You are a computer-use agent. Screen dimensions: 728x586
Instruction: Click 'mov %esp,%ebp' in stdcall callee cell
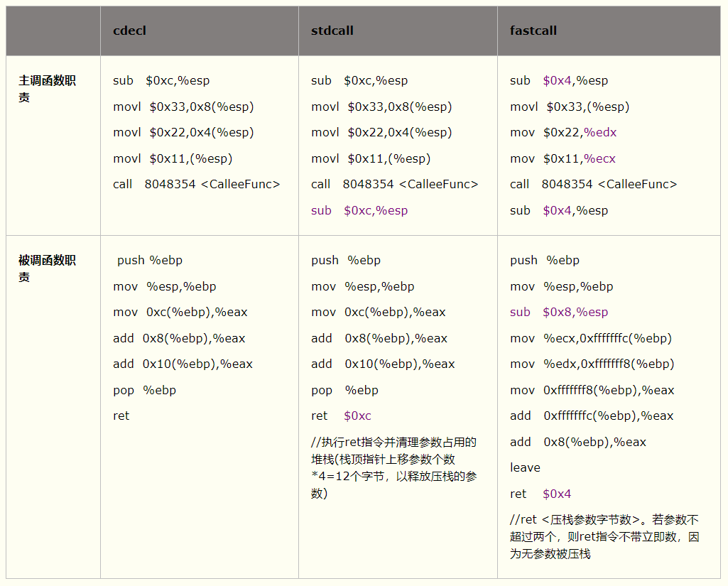(363, 286)
